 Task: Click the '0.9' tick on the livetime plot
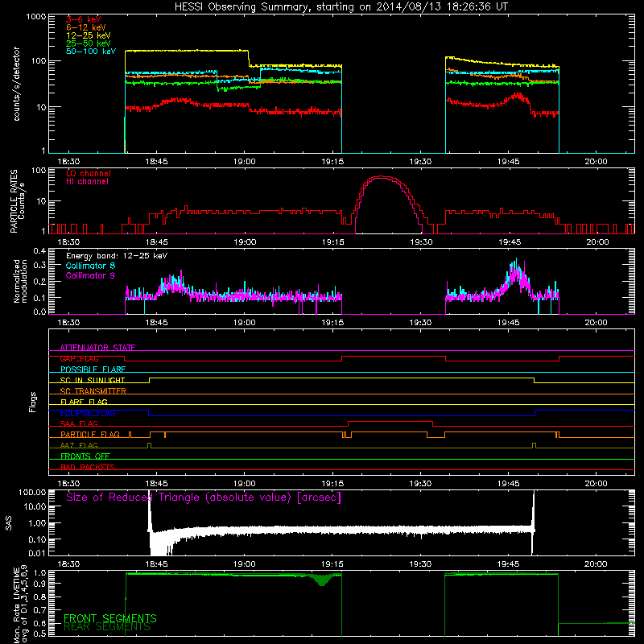[x=39, y=584]
